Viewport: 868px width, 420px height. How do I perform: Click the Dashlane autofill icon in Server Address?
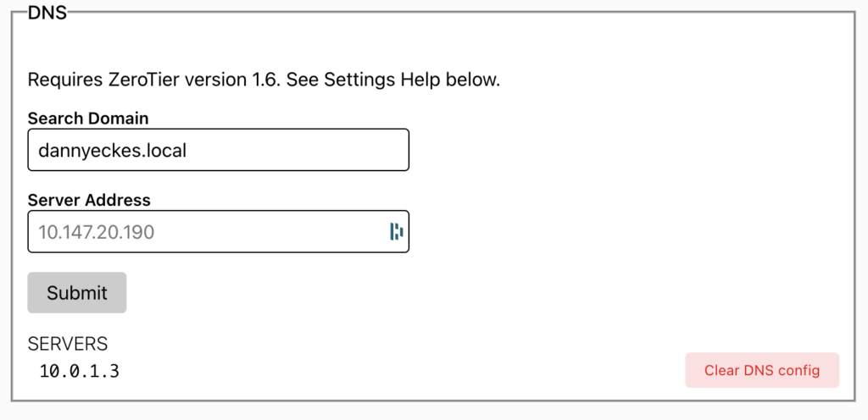pyautogui.click(x=396, y=232)
